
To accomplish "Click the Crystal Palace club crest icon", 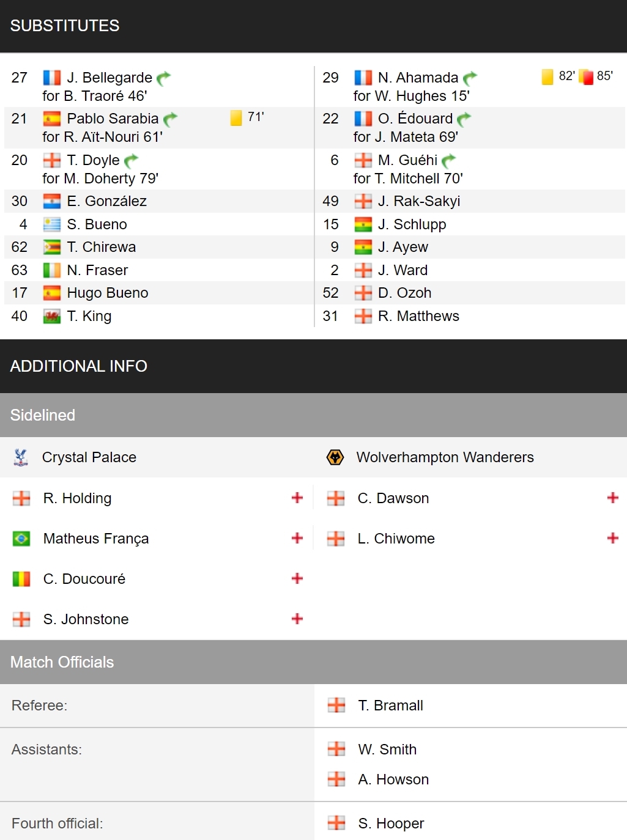I will [21, 457].
